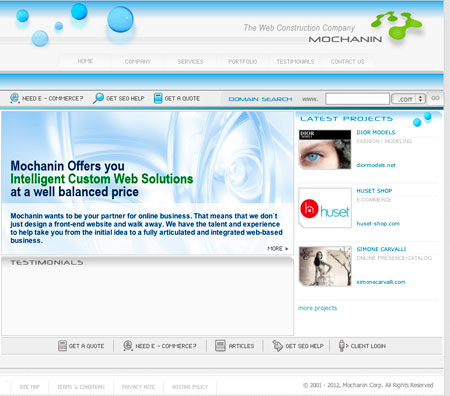Click the Articles newspaper icon
Image resolution: width=450 pixels, height=396 pixels.
pos(220,346)
